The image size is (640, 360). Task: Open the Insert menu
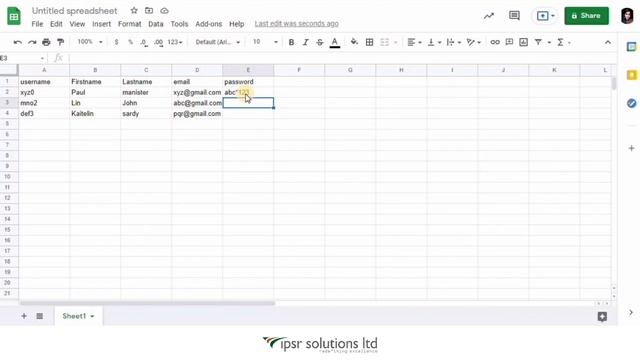pos(101,24)
